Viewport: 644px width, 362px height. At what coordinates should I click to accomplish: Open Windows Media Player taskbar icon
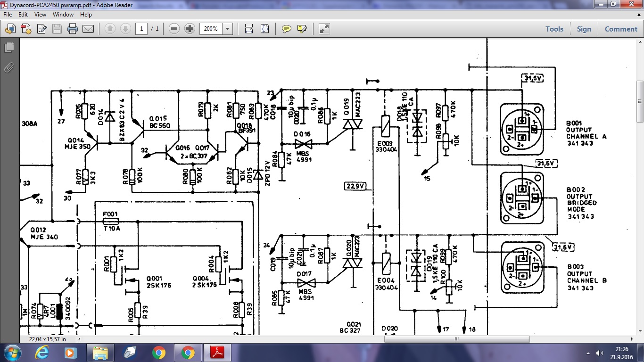coord(70,352)
